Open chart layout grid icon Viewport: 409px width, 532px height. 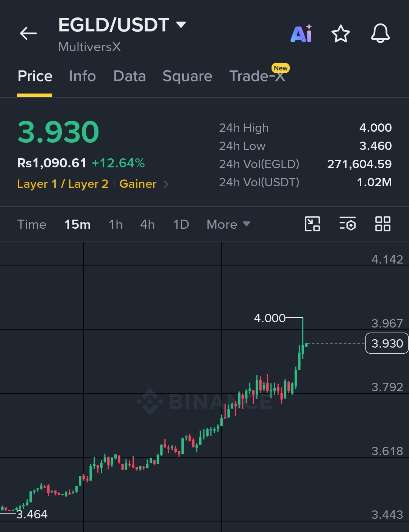click(383, 224)
